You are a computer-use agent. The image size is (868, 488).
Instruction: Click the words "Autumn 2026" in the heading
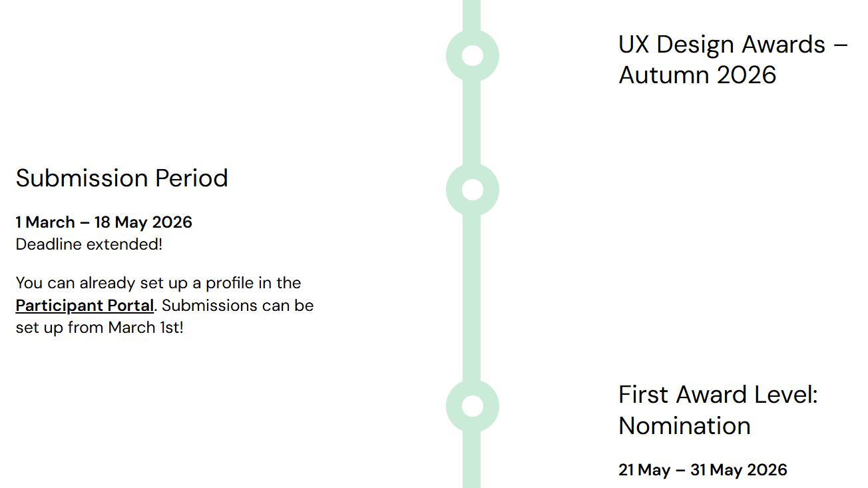tap(698, 75)
